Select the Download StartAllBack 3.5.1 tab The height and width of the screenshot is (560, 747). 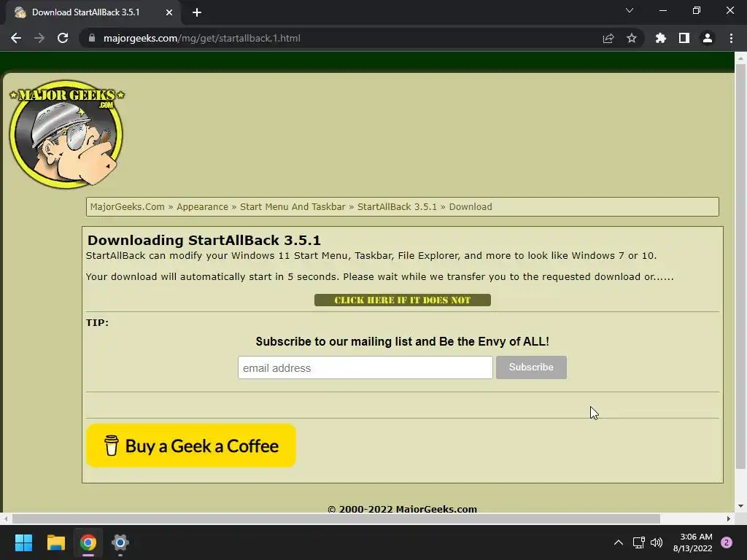(x=93, y=12)
